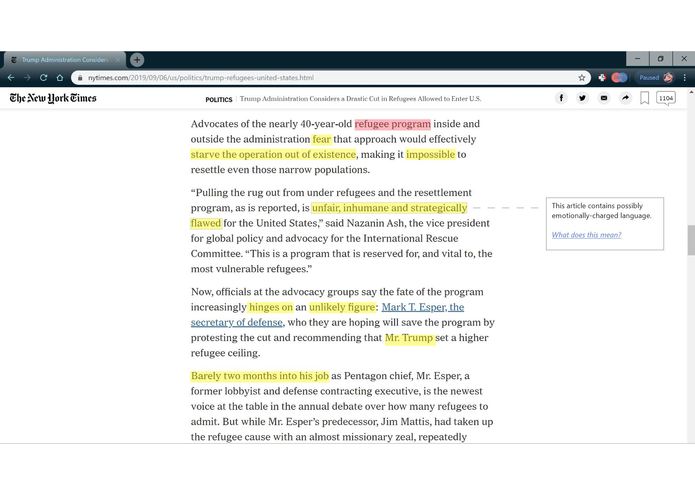Click highlighted phrase 'refugee program'
The image size is (695, 494).
(x=393, y=124)
